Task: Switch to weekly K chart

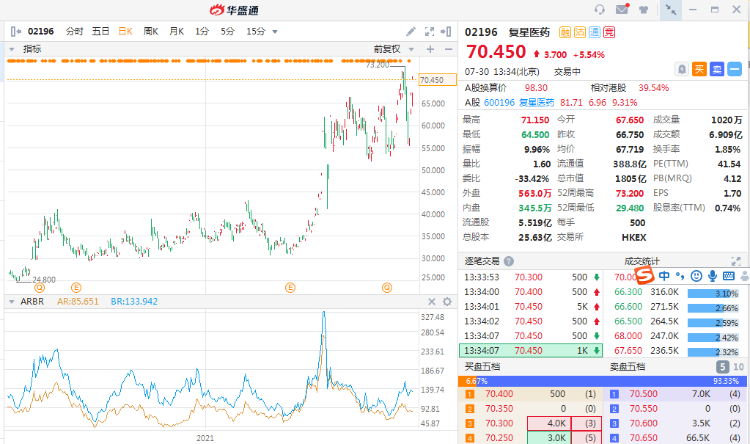Action: 151,31
